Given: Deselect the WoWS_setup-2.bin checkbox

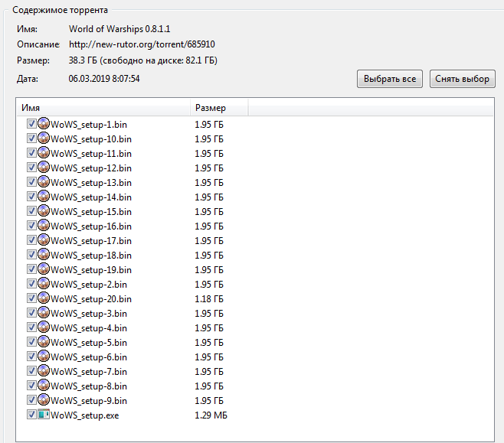Looking at the screenshot, I should click(31, 284).
